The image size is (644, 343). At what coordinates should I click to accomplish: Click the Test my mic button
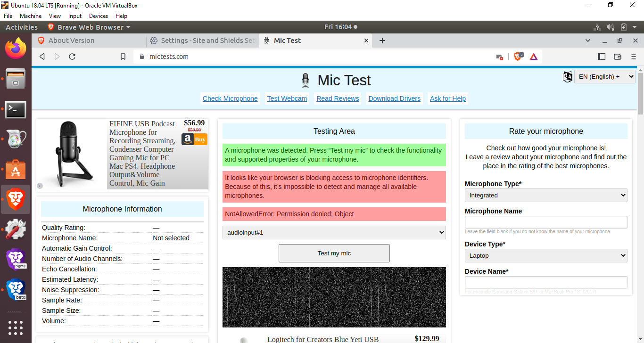tap(334, 253)
